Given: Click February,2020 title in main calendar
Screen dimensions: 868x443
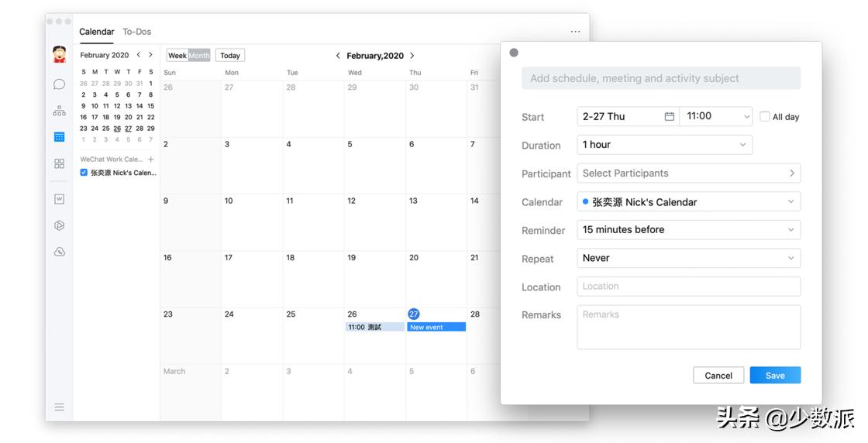Looking at the screenshot, I should [x=375, y=56].
